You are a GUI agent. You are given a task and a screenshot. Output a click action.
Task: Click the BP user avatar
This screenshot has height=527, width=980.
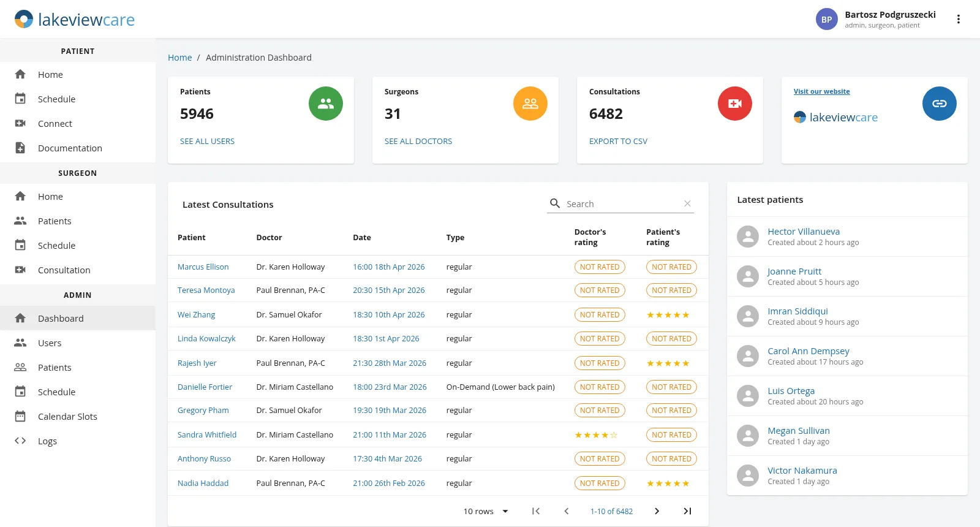click(827, 19)
